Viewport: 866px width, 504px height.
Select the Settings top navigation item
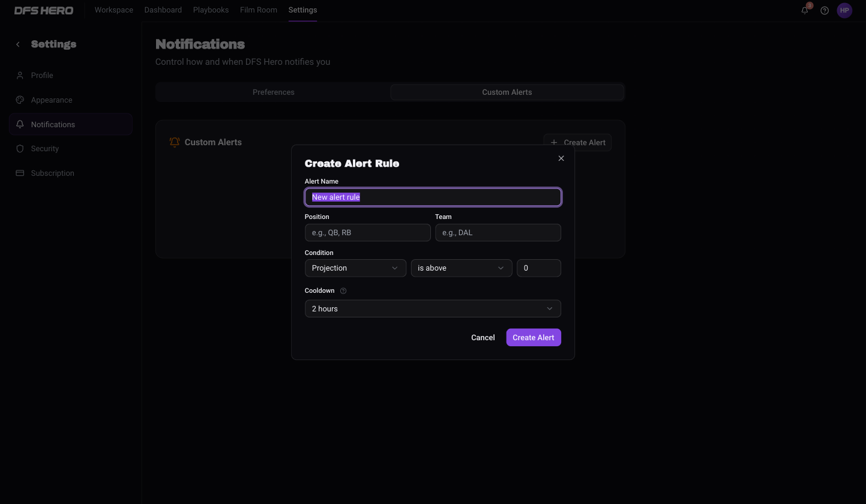(x=302, y=10)
